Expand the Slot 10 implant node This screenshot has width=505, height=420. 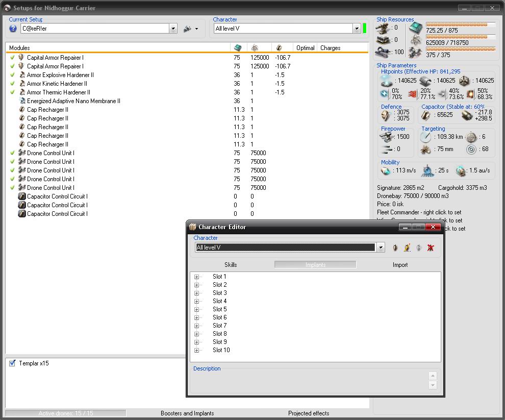pos(196,351)
